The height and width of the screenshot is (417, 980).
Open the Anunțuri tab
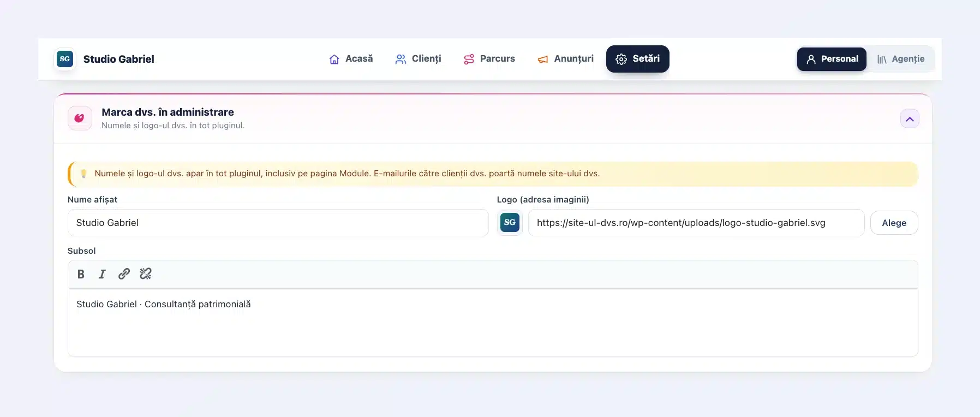pos(565,59)
